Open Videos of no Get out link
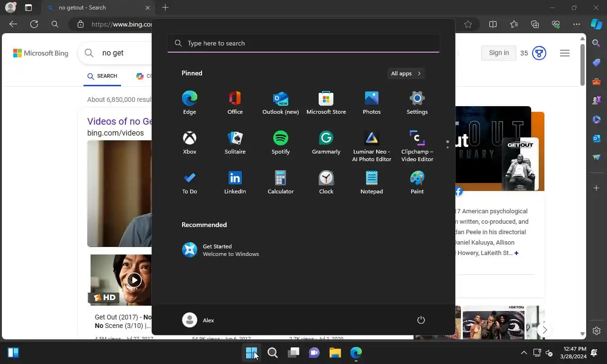607x364 pixels. pyautogui.click(x=119, y=121)
